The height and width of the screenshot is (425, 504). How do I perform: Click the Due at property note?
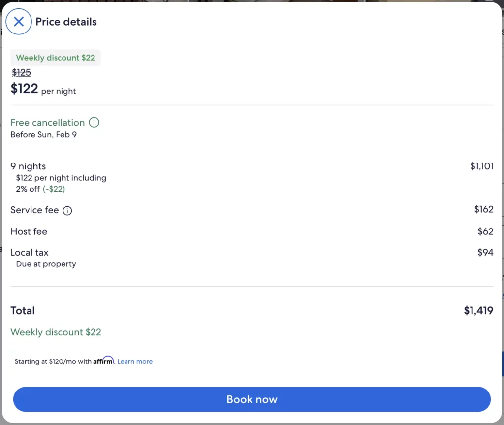tap(46, 264)
